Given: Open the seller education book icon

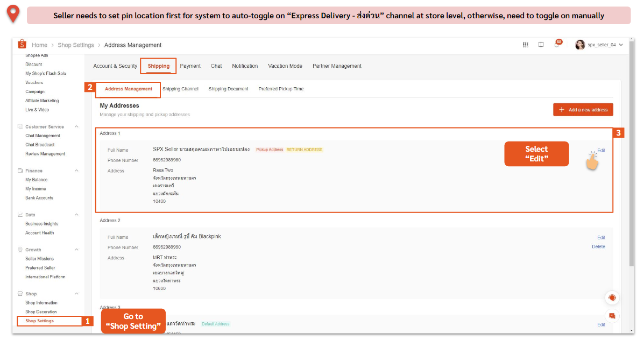Looking at the screenshot, I should [541, 45].
